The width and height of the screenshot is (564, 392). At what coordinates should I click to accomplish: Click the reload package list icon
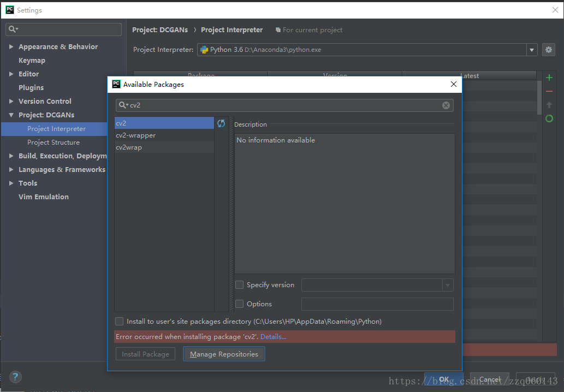221,123
